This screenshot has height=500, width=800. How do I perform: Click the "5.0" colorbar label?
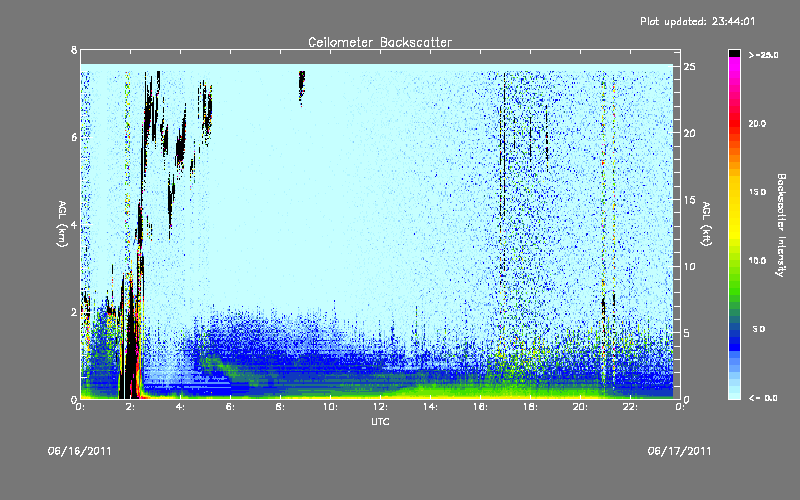(759, 329)
